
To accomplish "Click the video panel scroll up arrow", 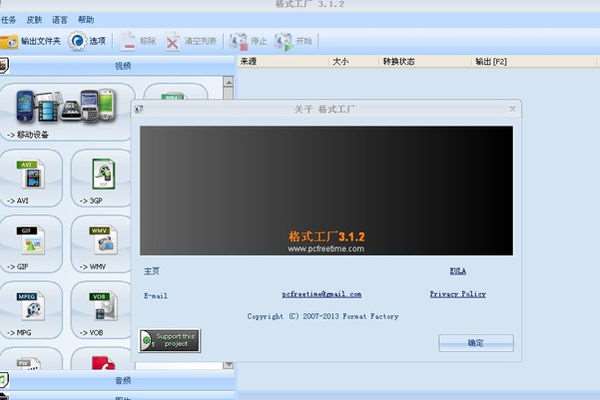I will point(228,82).
